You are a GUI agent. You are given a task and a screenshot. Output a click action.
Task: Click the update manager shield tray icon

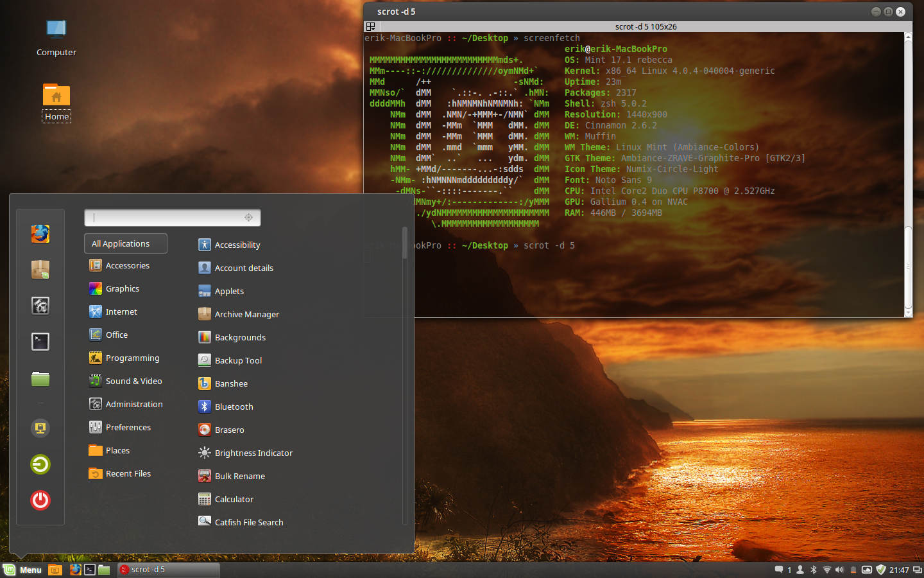click(881, 570)
